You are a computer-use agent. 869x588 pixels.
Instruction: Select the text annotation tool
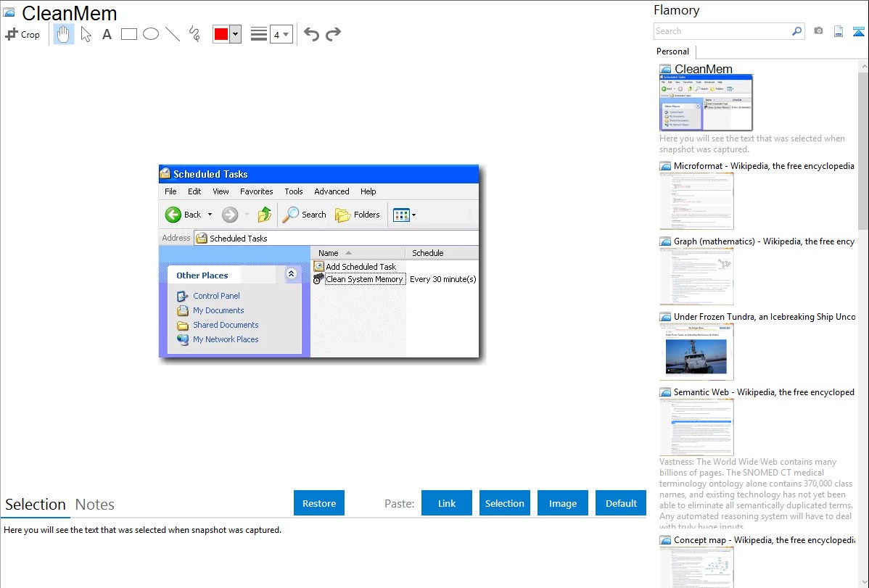click(x=107, y=34)
